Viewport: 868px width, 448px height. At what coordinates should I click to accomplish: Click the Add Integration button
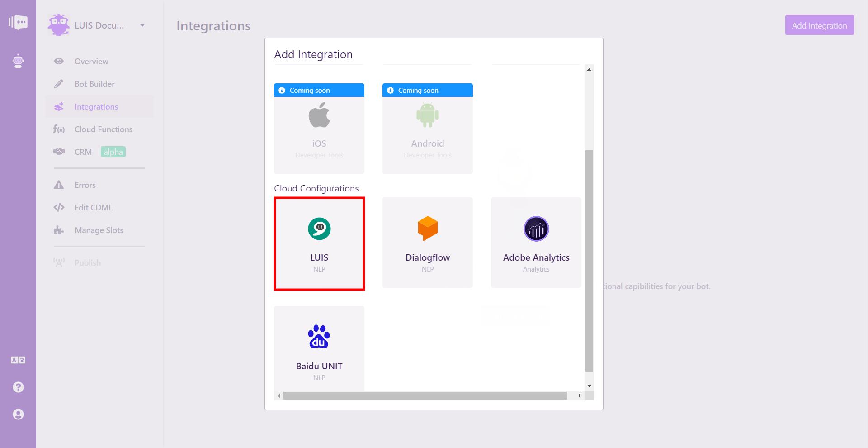pyautogui.click(x=819, y=25)
